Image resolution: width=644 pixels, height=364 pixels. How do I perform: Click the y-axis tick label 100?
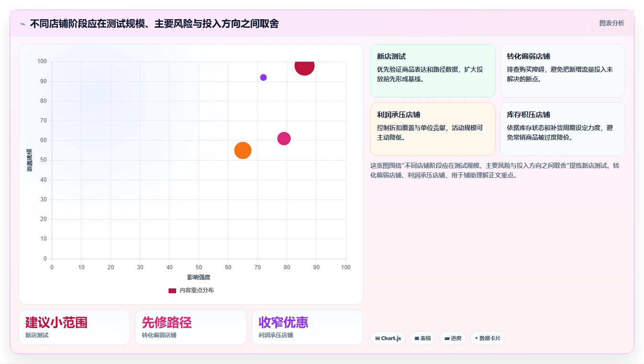coord(42,61)
